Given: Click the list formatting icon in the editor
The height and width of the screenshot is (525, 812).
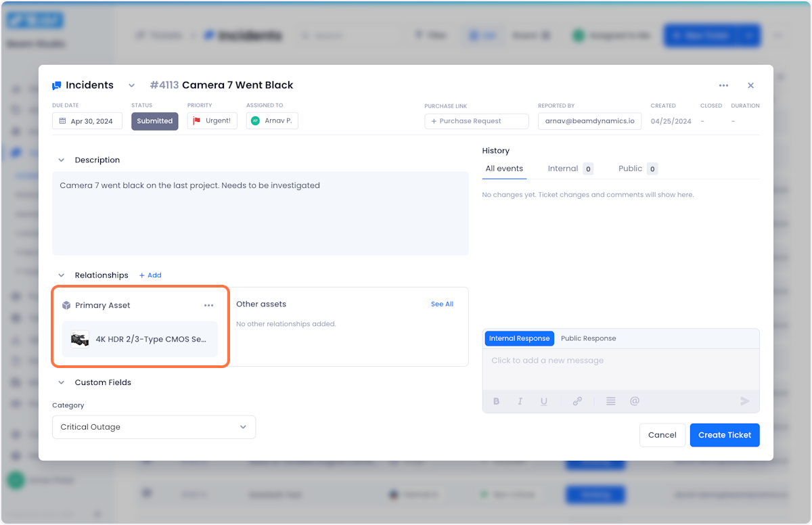Looking at the screenshot, I should (611, 401).
